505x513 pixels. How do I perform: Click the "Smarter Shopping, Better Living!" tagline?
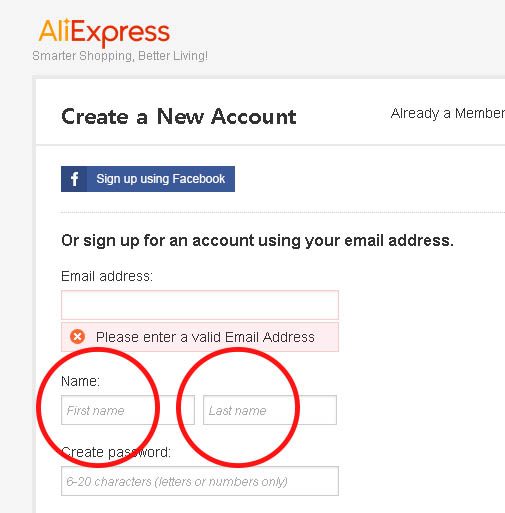(x=120, y=56)
